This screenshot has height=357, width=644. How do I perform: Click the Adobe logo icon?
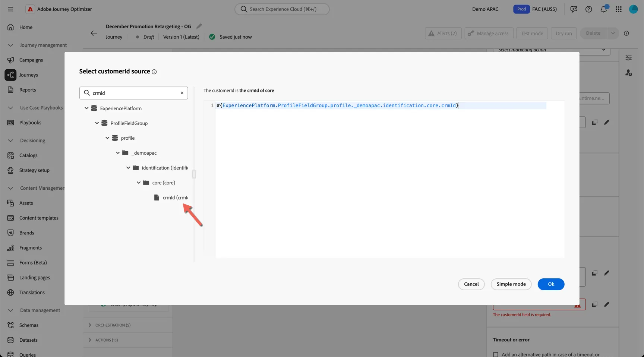30,9
